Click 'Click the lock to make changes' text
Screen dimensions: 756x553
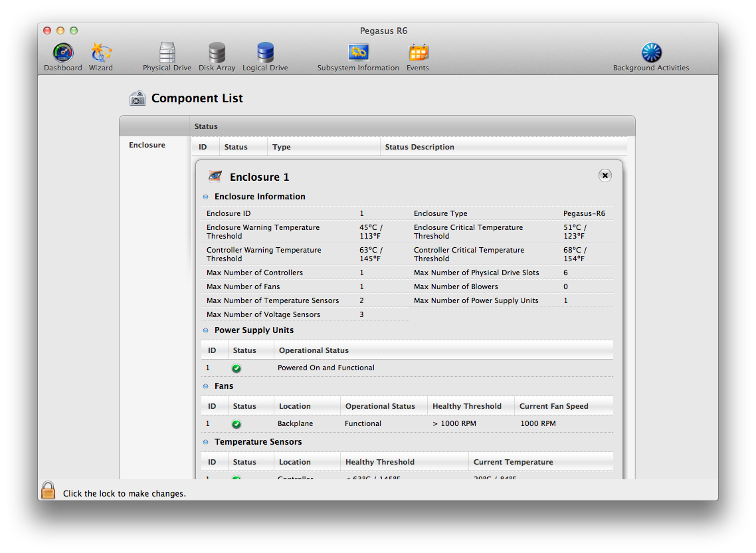(x=124, y=494)
